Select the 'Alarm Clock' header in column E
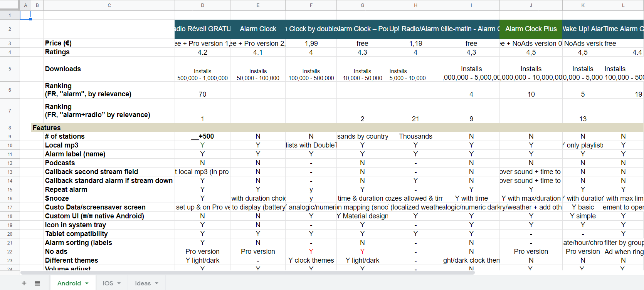 [258, 29]
